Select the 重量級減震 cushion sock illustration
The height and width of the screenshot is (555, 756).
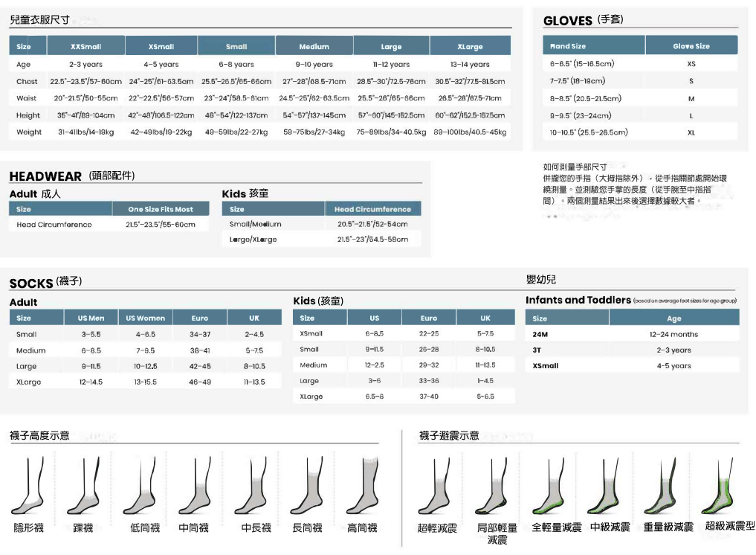tap(663, 486)
